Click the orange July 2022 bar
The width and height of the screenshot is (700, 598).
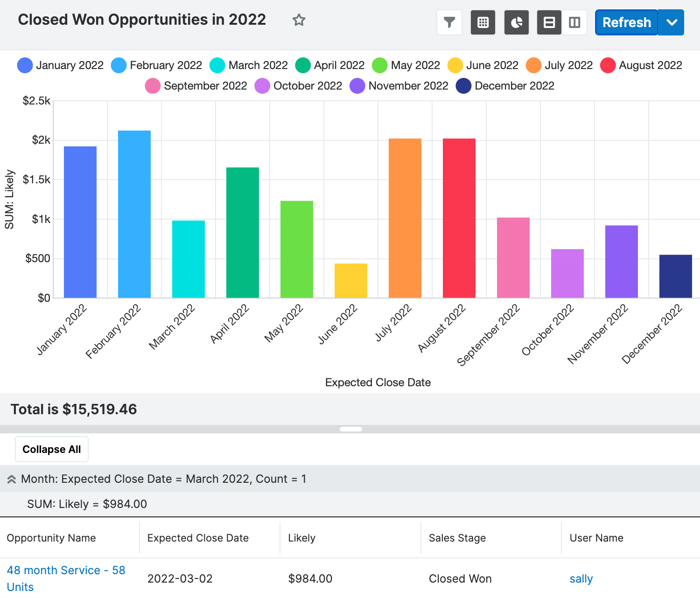tap(405, 218)
